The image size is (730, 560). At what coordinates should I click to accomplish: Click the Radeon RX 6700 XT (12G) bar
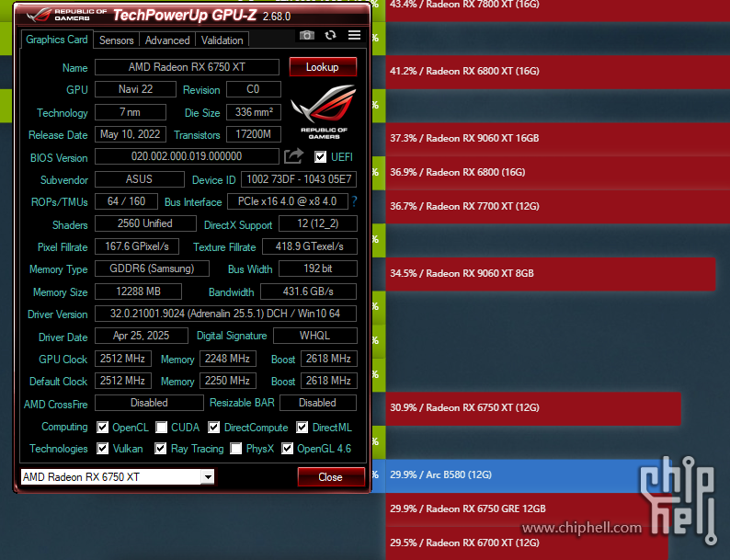pos(527,543)
